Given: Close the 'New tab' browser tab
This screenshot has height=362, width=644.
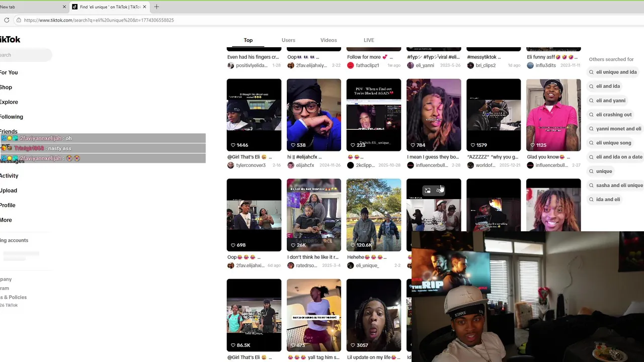Looking at the screenshot, I should tap(64, 7).
